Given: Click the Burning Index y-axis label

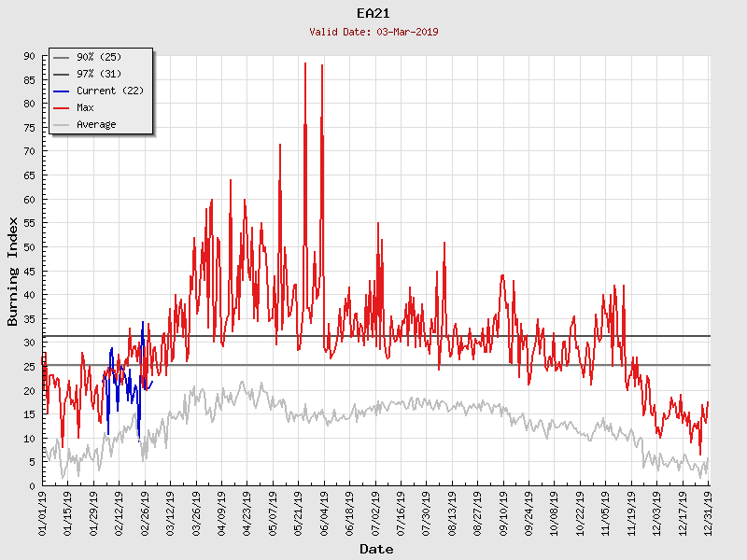Looking at the screenshot, I should pos(13,271).
